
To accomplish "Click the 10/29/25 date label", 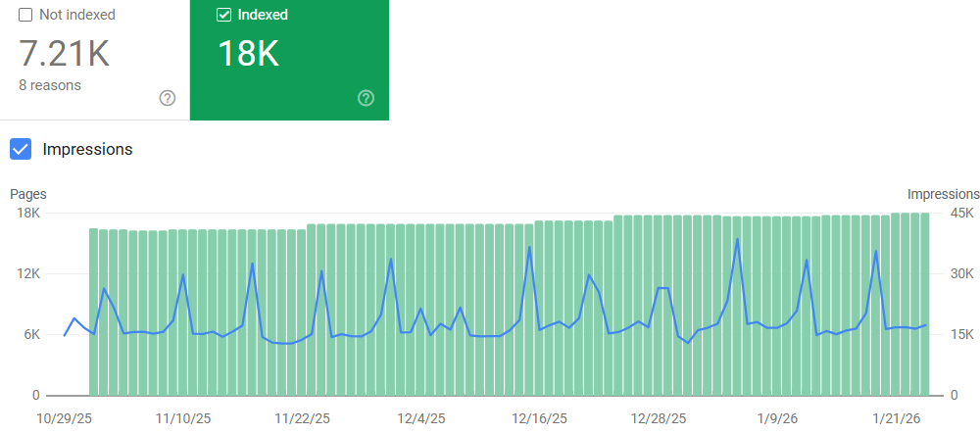I will (x=65, y=418).
